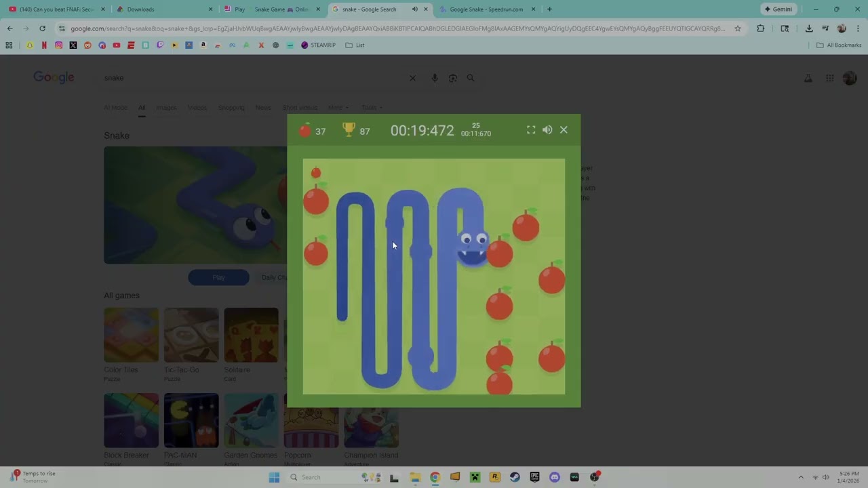Open the Gemini button in Chrome
Image resolution: width=868 pixels, height=488 pixels.
[777, 9]
